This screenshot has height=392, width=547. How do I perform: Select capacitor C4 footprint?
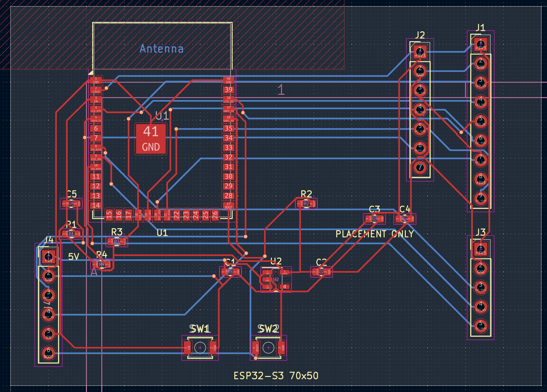[405, 219]
